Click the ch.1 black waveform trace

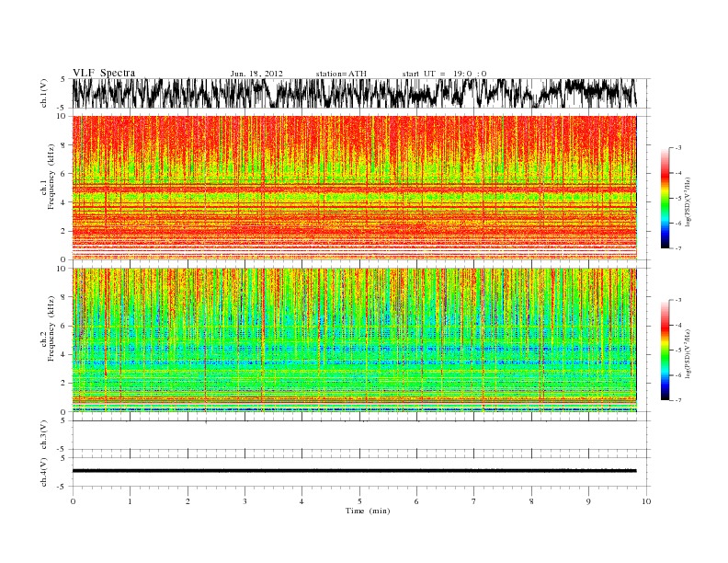355,93
